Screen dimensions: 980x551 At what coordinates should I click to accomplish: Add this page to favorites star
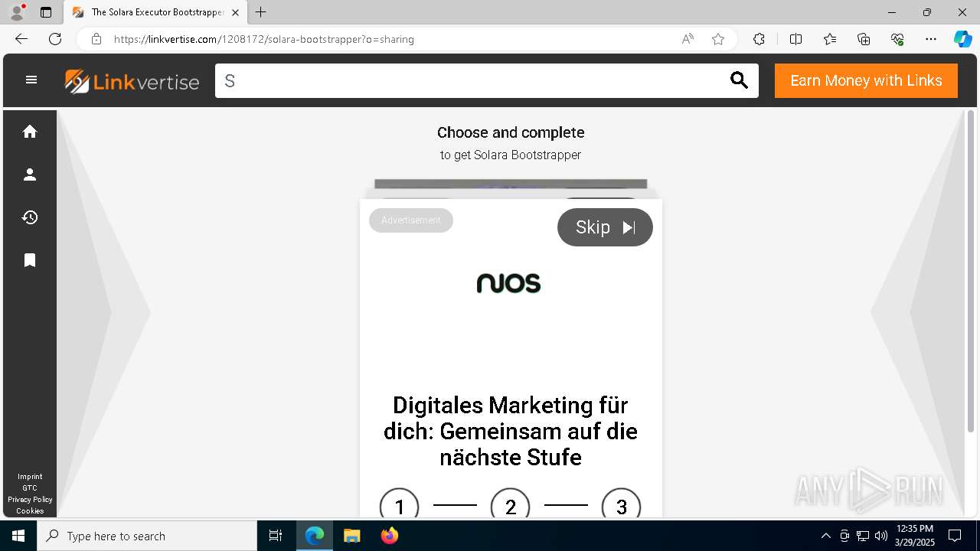click(x=718, y=39)
